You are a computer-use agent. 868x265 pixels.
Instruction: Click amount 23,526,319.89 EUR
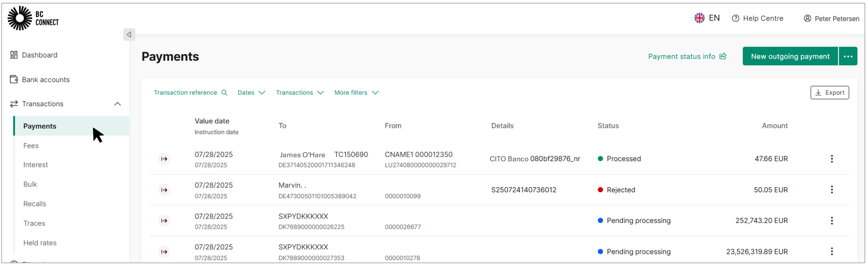point(757,251)
